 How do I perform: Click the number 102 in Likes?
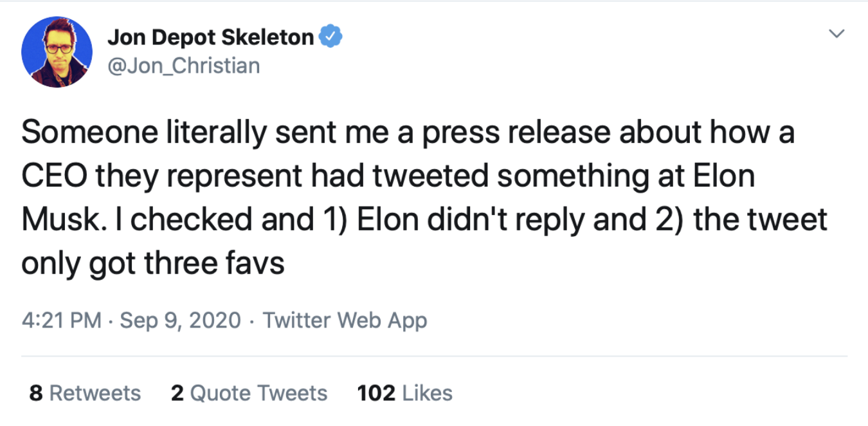pyautogui.click(x=376, y=393)
